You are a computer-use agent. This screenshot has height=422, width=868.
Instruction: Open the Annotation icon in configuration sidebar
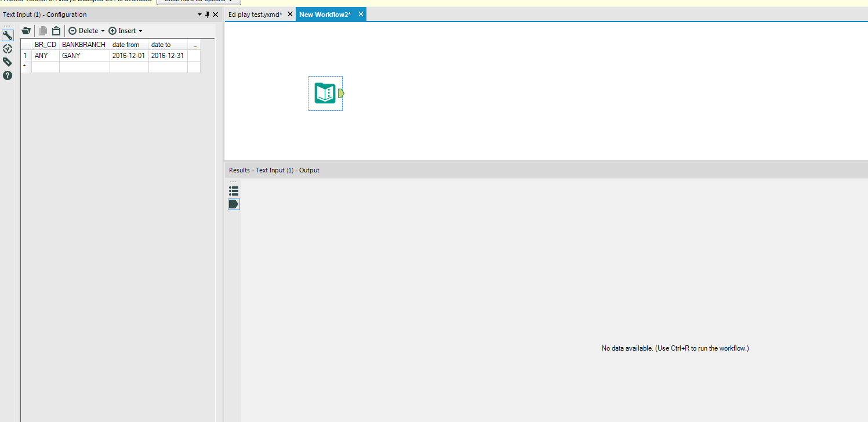8,49
